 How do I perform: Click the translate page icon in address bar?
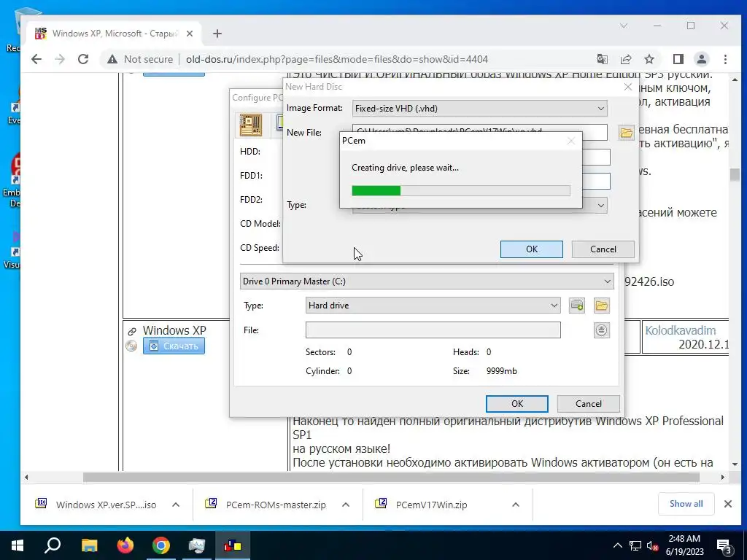[602, 59]
